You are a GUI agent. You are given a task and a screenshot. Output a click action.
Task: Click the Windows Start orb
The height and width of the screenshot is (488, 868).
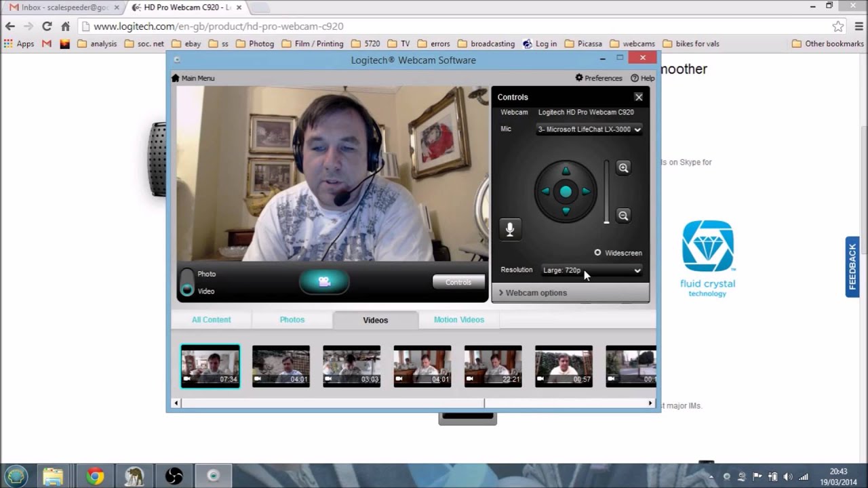click(x=16, y=476)
